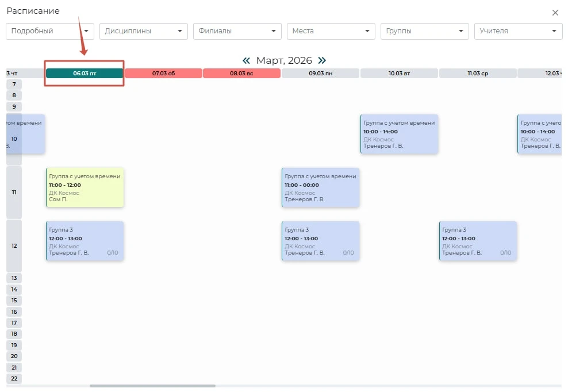Open the Группы filter dropdown

(x=424, y=31)
